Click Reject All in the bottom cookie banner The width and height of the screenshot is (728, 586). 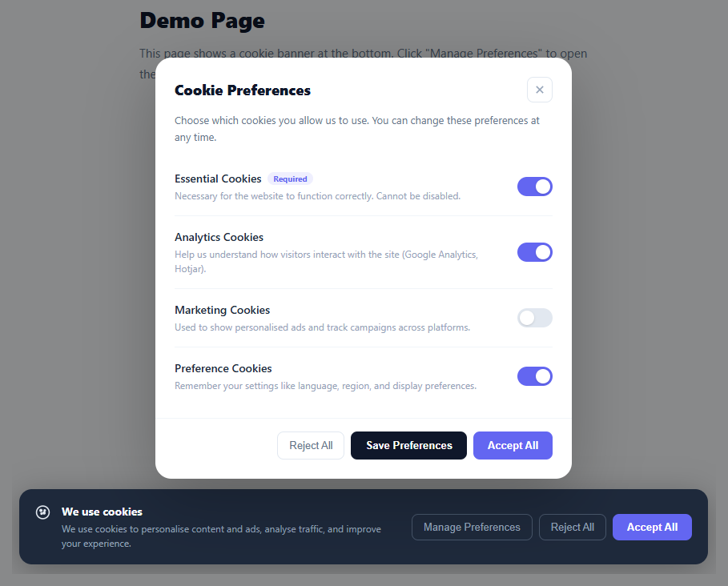[x=572, y=527]
